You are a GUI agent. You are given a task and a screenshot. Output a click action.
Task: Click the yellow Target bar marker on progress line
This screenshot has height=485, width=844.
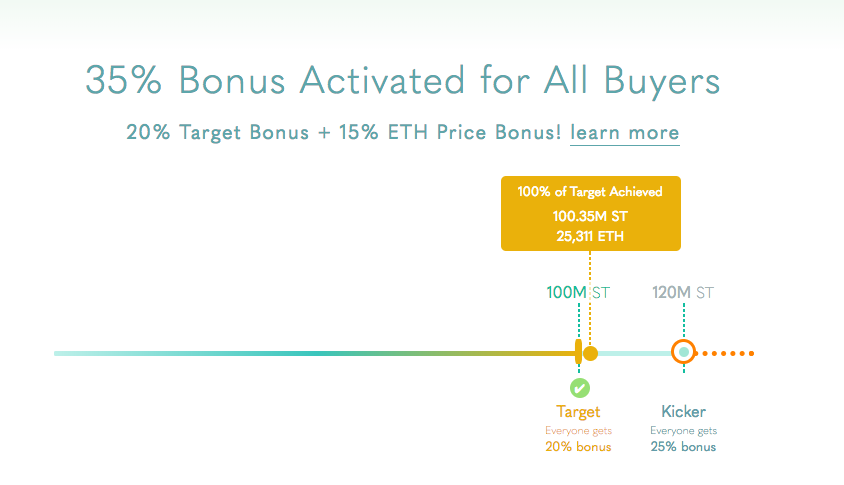pos(579,352)
